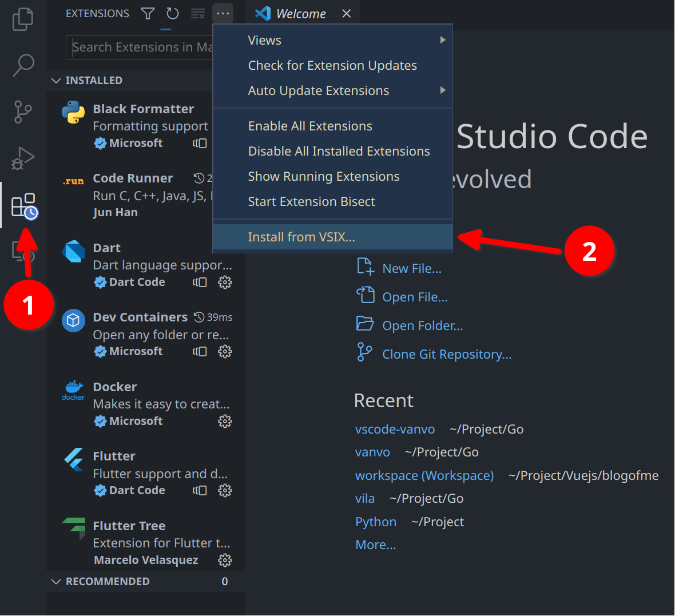Click Dart extension remote sync icon
The image size is (675, 616).
200,283
